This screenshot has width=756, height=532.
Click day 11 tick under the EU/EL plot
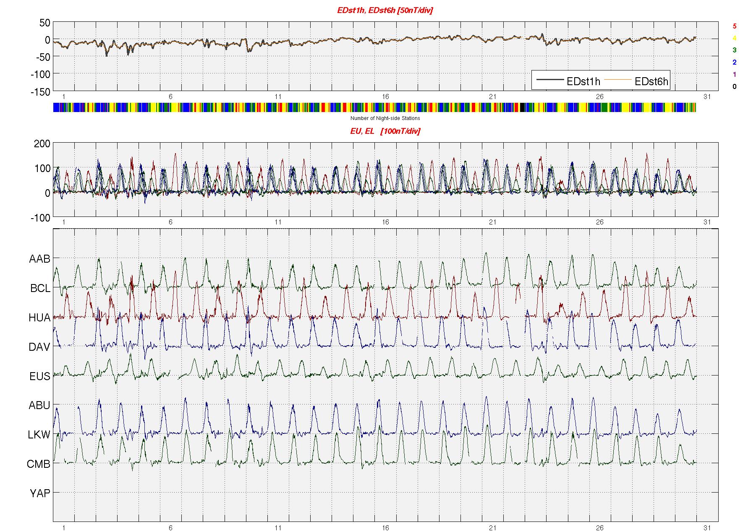(x=278, y=222)
